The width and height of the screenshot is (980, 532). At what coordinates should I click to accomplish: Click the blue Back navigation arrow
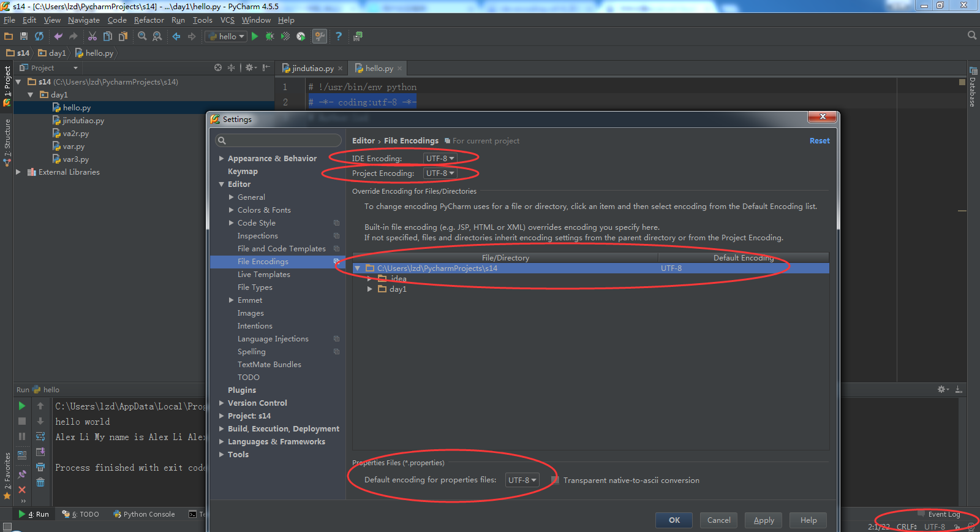coord(176,37)
